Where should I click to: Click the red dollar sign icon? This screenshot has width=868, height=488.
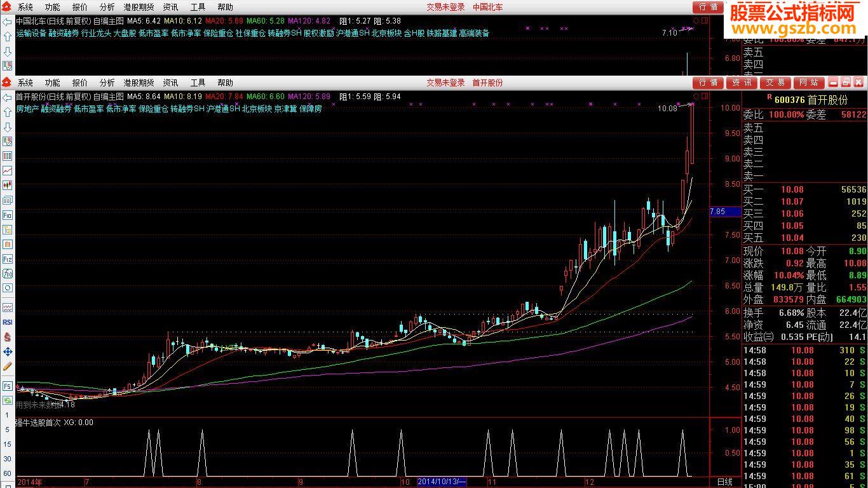tap(7, 337)
